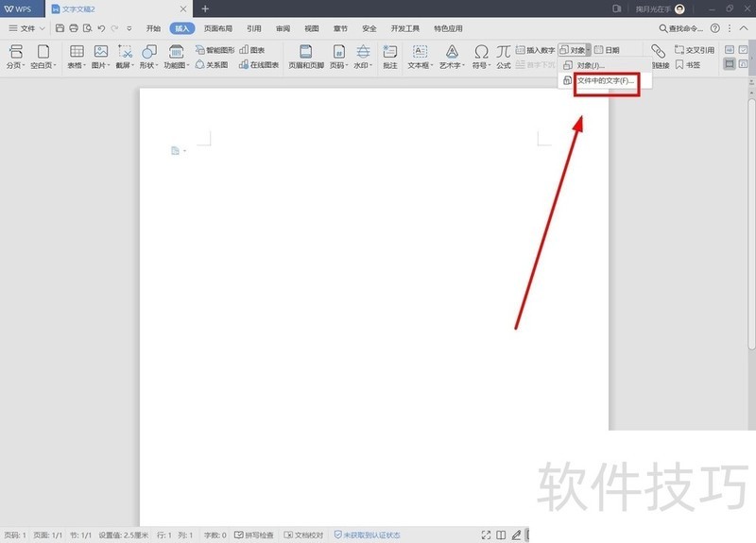The width and height of the screenshot is (756, 543).
Task: Click the 未获取到认证状态 status link
Action: [368, 535]
